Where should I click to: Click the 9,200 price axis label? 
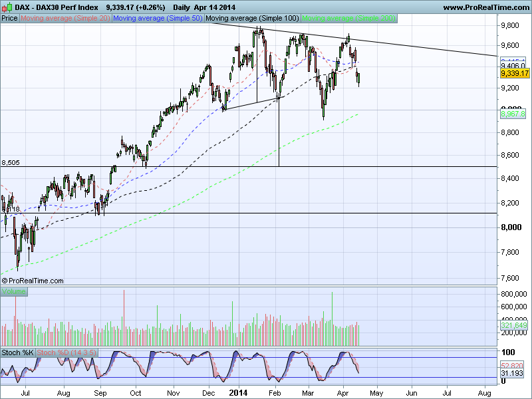pos(510,88)
